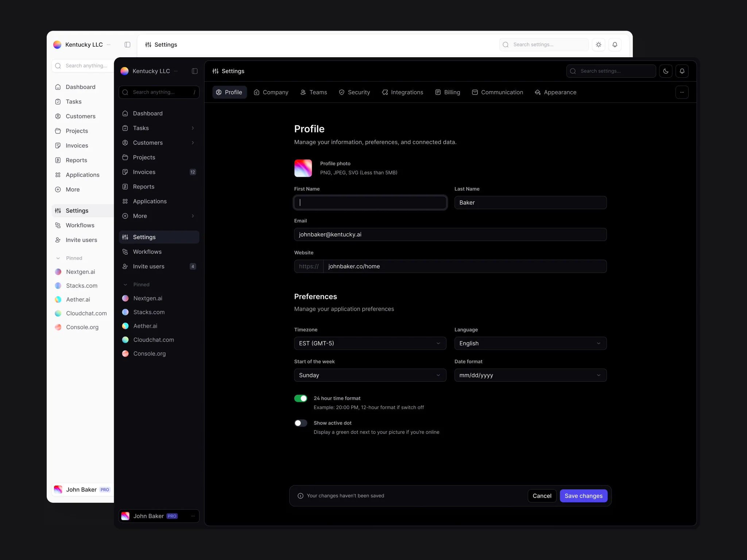Click the Save changes button
Image resolution: width=747 pixels, height=560 pixels.
584,496
